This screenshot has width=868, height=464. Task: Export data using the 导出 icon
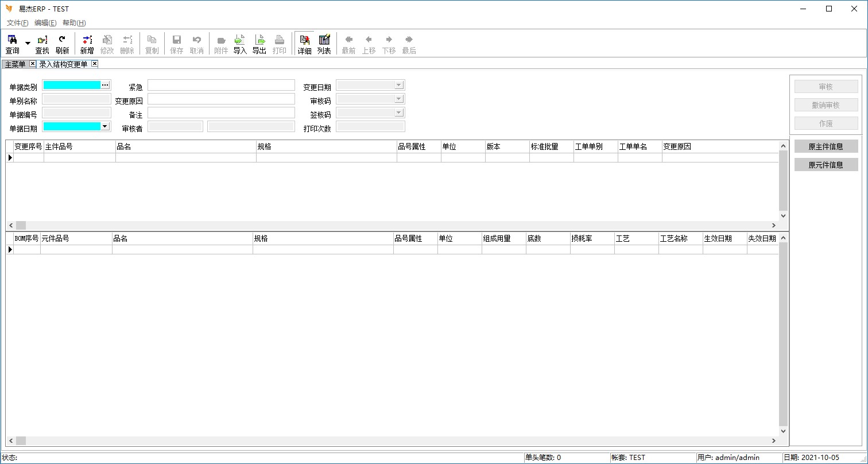click(259, 44)
